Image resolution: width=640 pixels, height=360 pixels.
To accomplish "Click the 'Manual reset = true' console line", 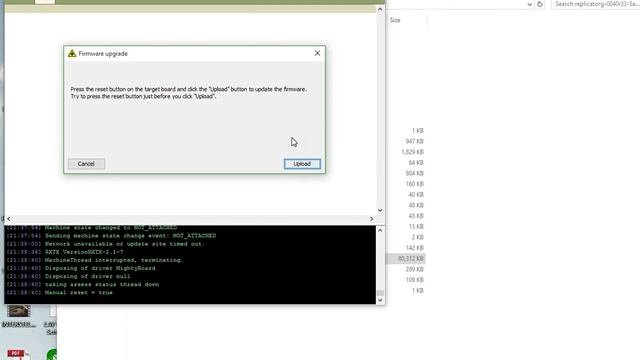I will (x=60, y=293).
